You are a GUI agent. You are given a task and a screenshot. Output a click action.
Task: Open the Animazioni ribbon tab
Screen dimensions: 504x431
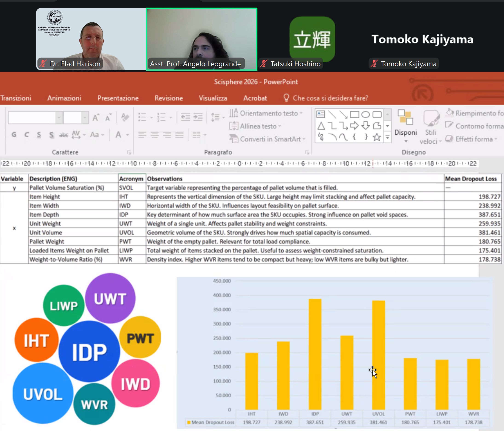64,98
